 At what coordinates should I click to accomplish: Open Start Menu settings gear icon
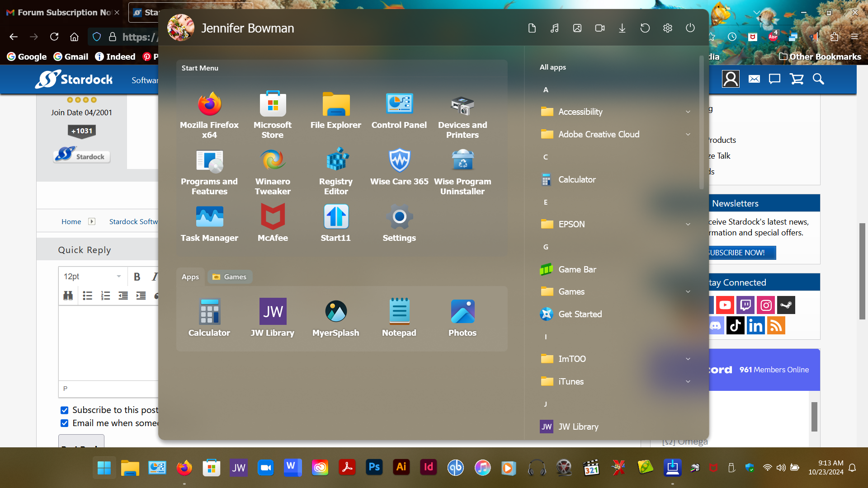click(668, 28)
